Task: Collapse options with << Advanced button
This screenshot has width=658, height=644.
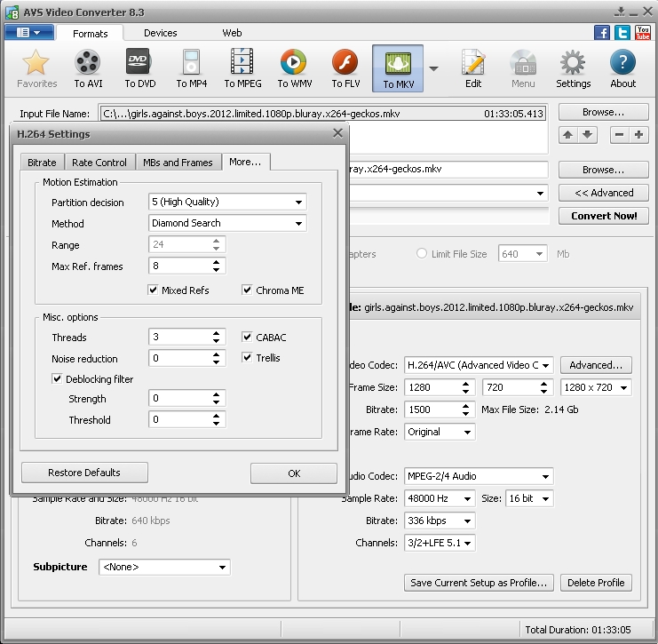Action: click(604, 193)
